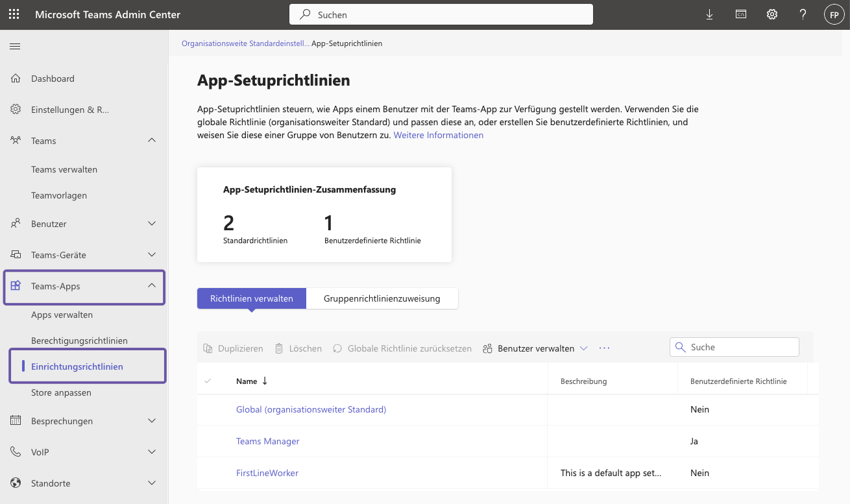The width and height of the screenshot is (850, 504).
Task: Open the settings gear in header
Action: pos(772,14)
